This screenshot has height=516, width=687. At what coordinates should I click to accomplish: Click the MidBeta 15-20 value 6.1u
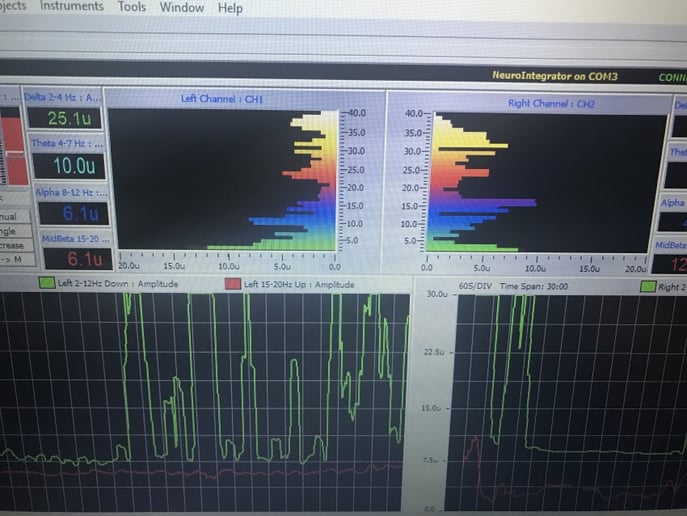click(78, 259)
